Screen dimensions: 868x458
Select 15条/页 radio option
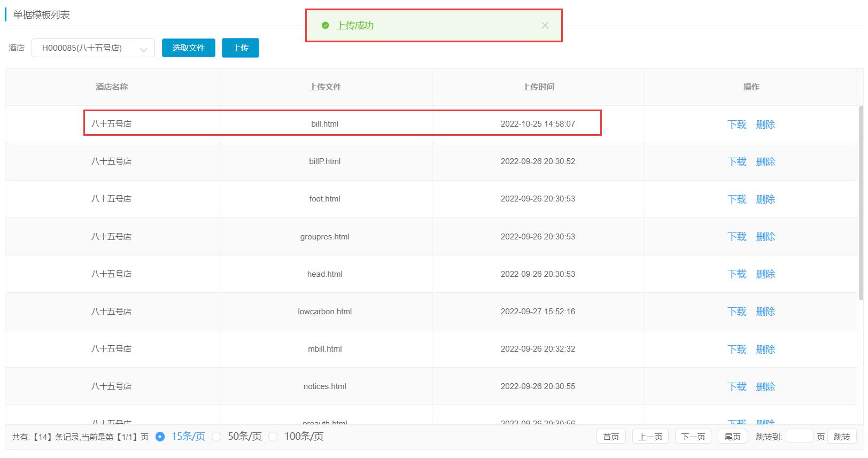coord(160,437)
